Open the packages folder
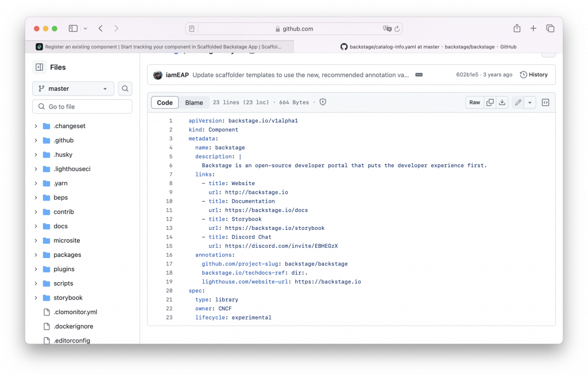The width and height of the screenshot is (588, 377). tap(67, 255)
